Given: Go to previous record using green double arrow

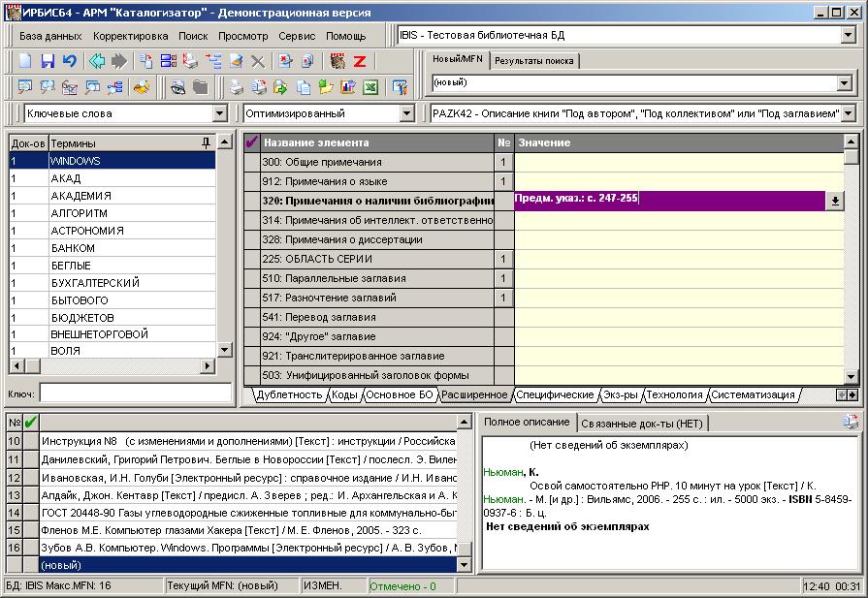Looking at the screenshot, I should [x=97, y=60].
